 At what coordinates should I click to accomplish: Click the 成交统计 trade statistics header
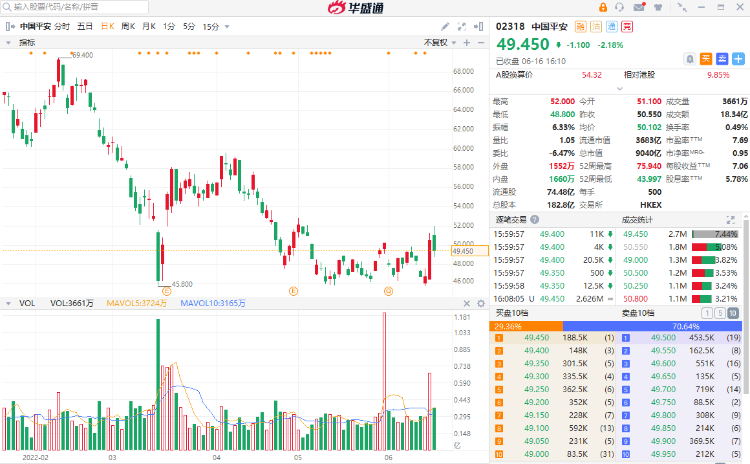point(637,220)
